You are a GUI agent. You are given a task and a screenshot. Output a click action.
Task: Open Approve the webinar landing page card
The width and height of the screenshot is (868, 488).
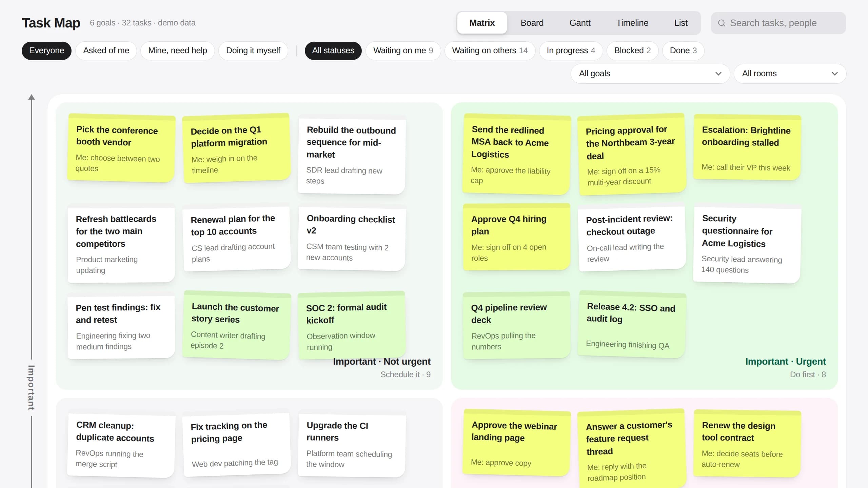(516, 443)
